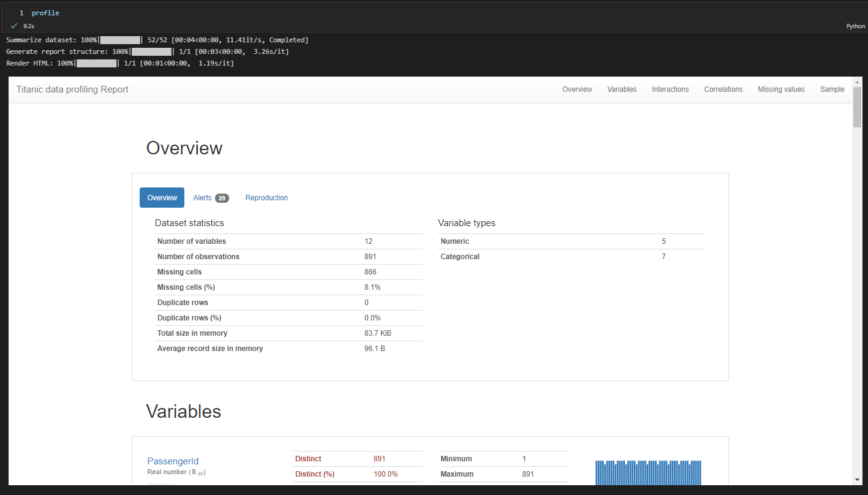Click the 9.2s execution time indicator
Screen dimensions: 868x495
click(29, 26)
